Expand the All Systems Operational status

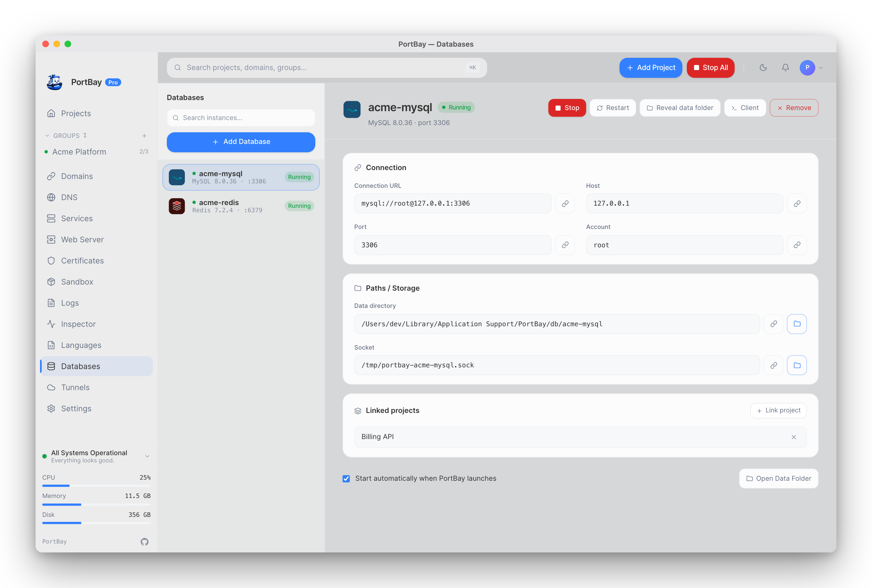pyautogui.click(x=147, y=456)
